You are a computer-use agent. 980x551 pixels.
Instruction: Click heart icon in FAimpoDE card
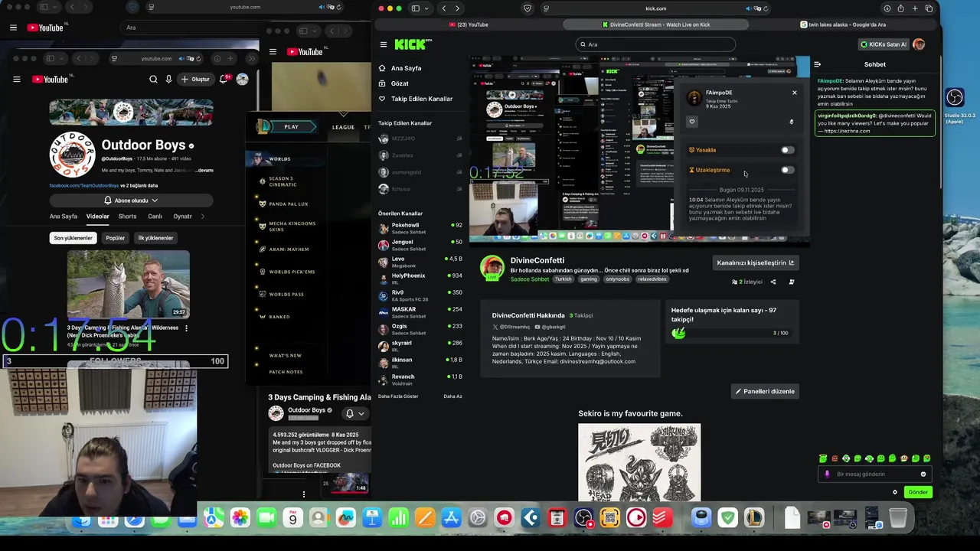click(x=692, y=121)
